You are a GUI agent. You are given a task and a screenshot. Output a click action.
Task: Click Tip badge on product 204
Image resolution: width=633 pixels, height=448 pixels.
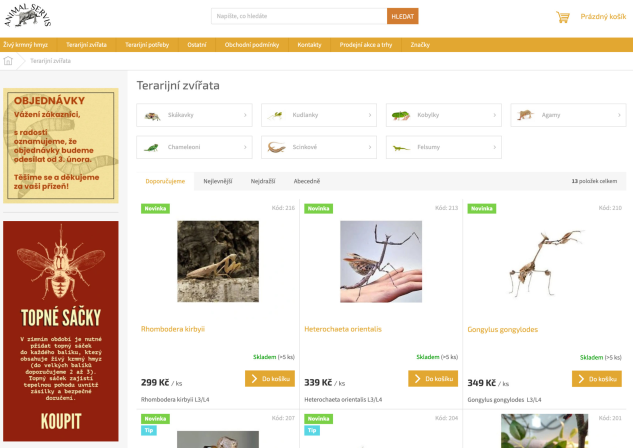point(312,430)
